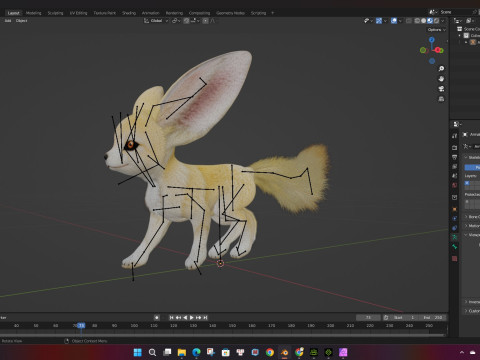Open the overlays options dropdown arrow
The height and width of the screenshot is (360, 480).
(x=400, y=21)
